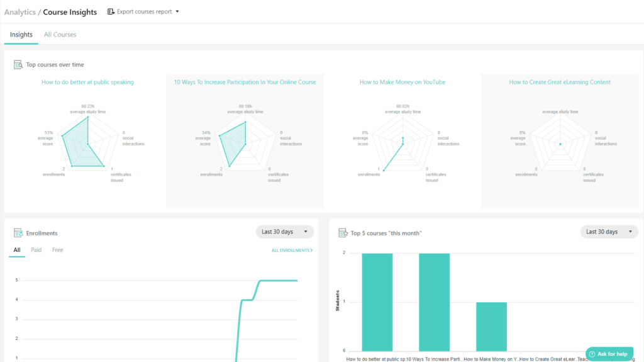This screenshot has width=644, height=362.
Task: Click Course Insights page title
Action: click(x=70, y=12)
